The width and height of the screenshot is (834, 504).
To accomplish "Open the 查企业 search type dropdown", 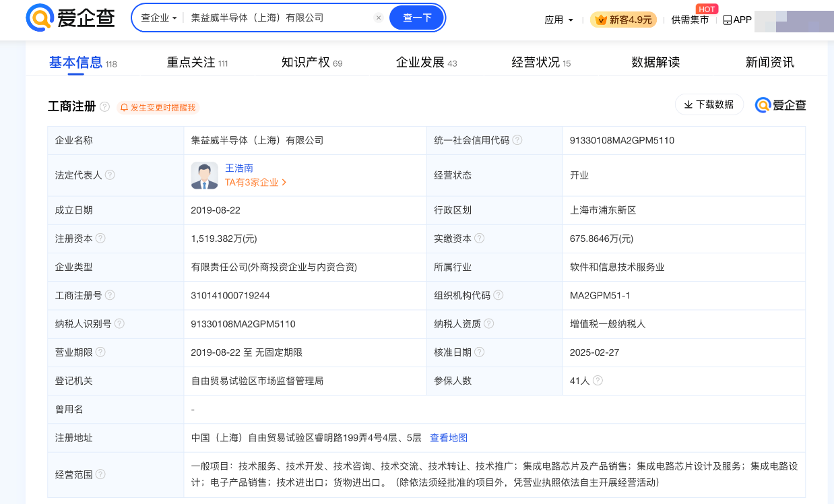I will click(159, 18).
